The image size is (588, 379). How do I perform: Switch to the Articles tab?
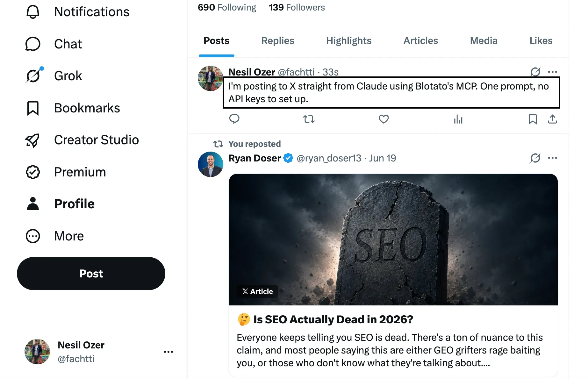(421, 41)
